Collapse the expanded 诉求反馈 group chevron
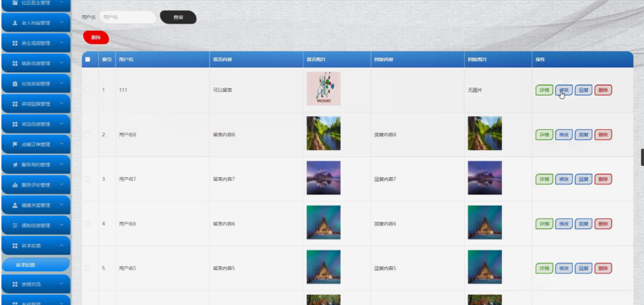644x305 pixels. coord(62,246)
